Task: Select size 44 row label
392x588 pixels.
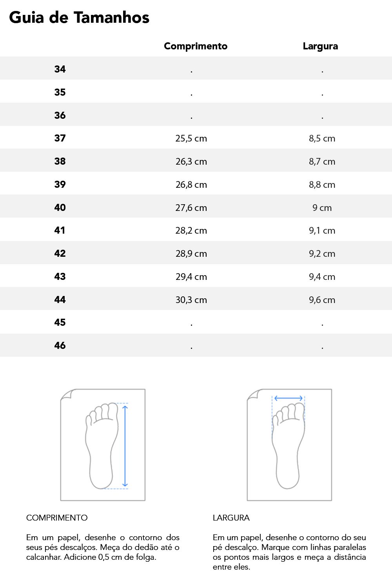Action: click(x=60, y=299)
